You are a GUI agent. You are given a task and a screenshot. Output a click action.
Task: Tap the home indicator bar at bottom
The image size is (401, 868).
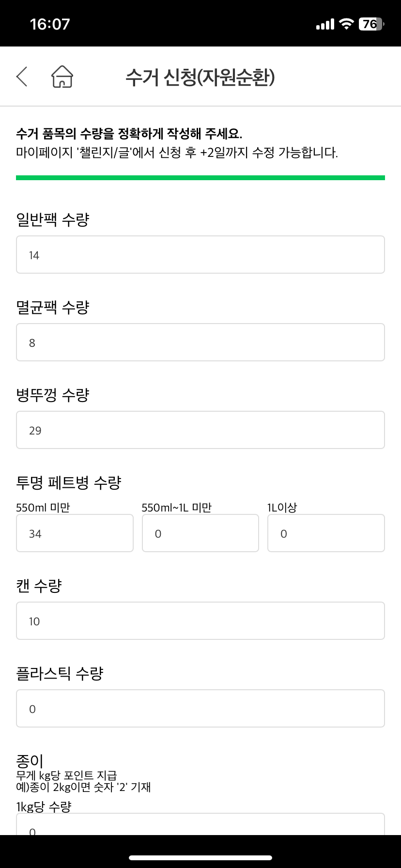200,858
